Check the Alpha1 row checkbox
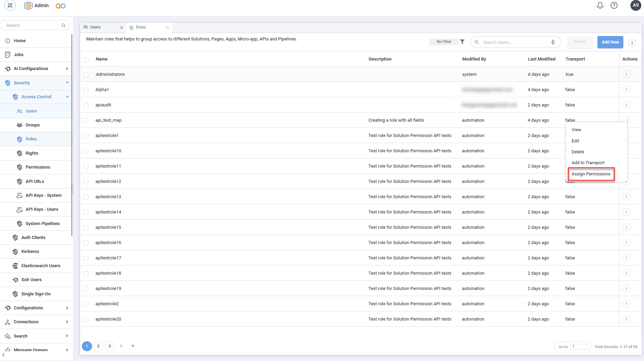 click(x=86, y=90)
